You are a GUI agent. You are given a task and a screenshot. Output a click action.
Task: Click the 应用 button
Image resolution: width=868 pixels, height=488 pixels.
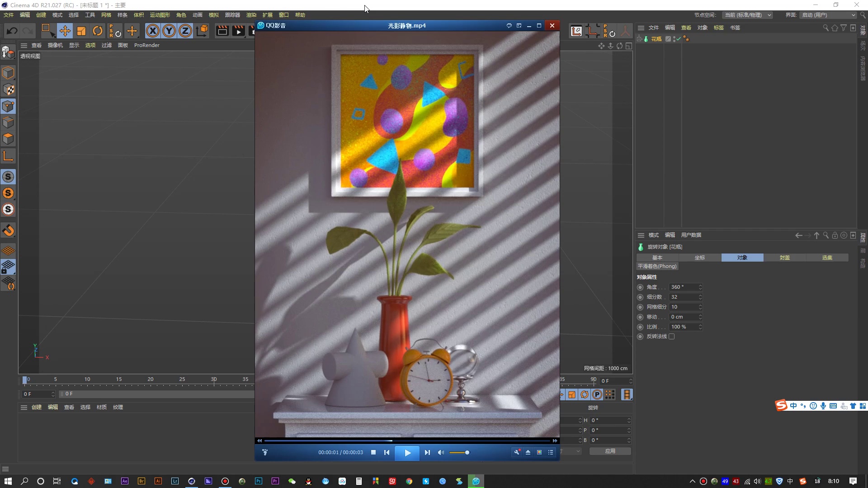pyautogui.click(x=610, y=451)
